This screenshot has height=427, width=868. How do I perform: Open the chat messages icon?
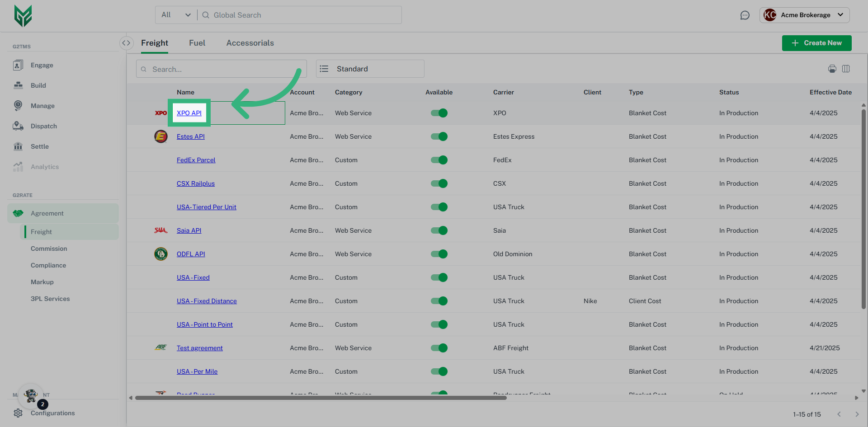745,15
